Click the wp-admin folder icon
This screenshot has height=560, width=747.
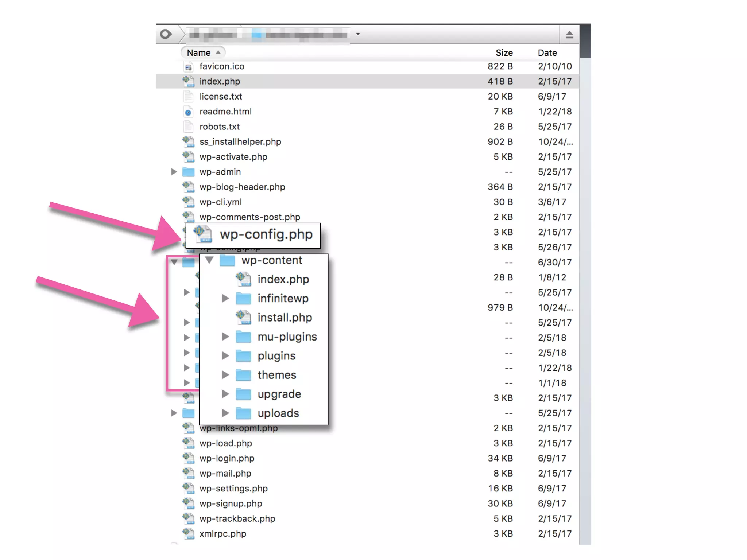pos(188,172)
